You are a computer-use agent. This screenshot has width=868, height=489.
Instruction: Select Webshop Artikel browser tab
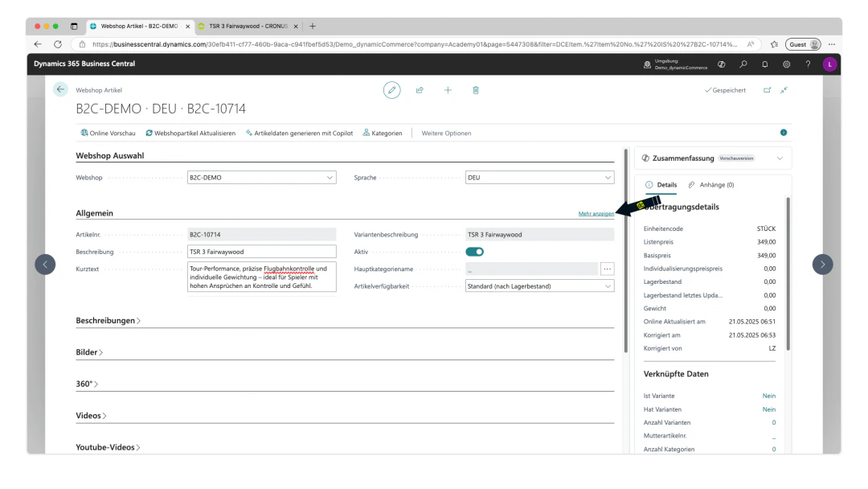click(x=139, y=26)
